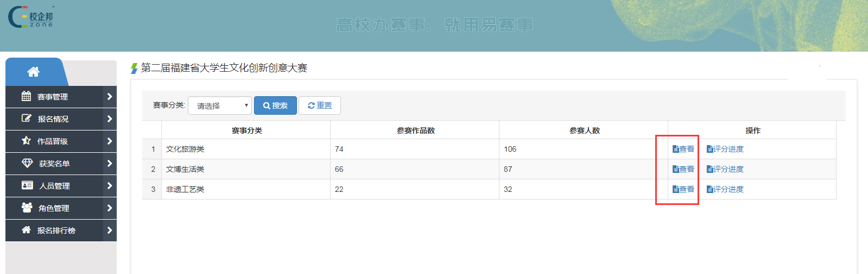Image resolution: width=868 pixels, height=274 pixels.
Task: Expand the chevron next to 角色管理
Action: pyautogui.click(x=110, y=208)
